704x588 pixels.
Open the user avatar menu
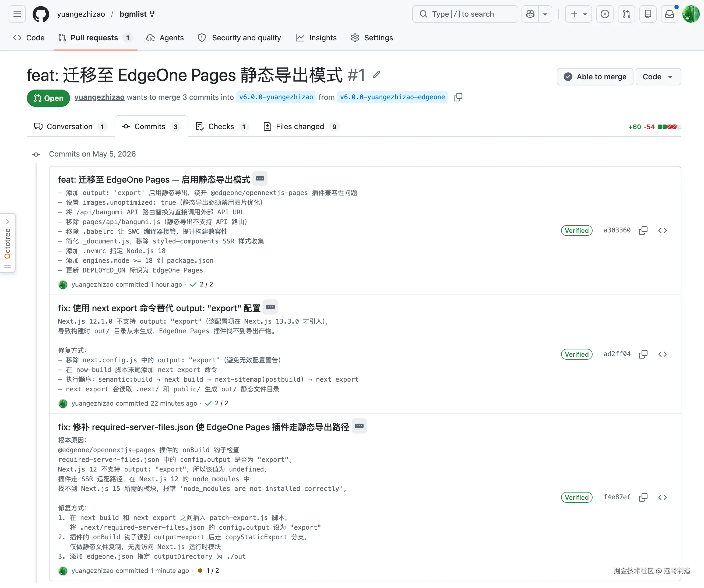coord(691,14)
